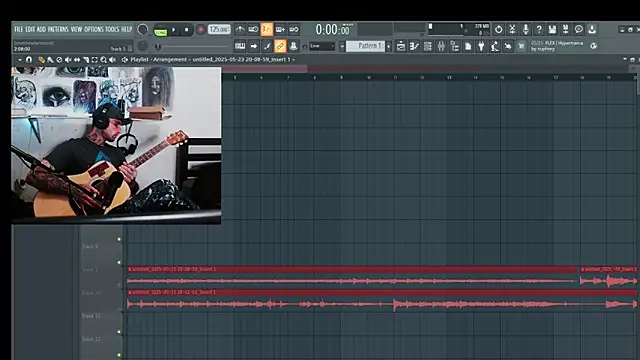Click the microphone recording icon
This screenshot has width=640, height=360.
(x=526, y=29)
